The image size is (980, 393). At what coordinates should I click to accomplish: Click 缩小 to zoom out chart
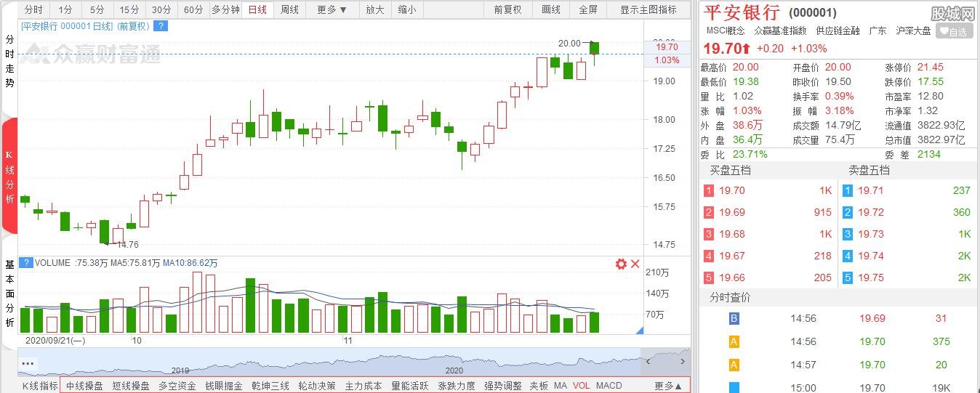tap(407, 10)
